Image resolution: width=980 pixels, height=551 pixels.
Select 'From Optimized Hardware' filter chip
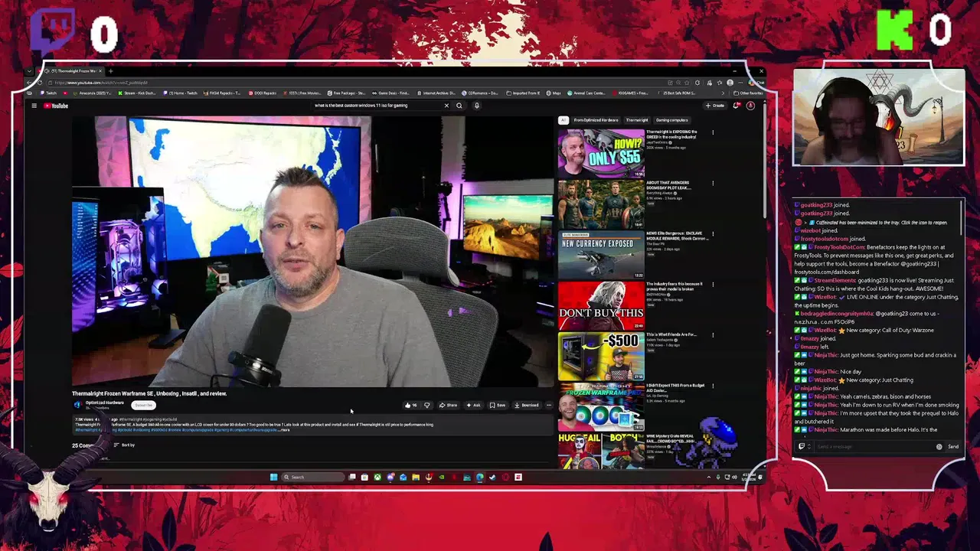[596, 120]
